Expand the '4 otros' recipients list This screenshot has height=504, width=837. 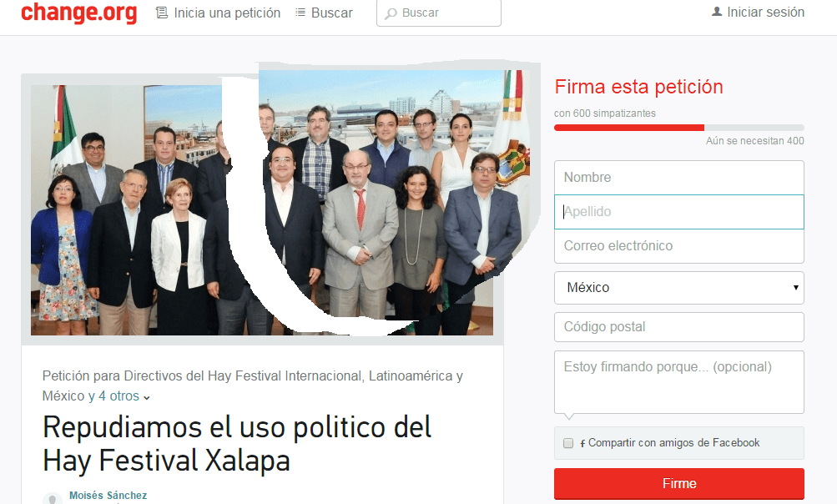coord(124,396)
